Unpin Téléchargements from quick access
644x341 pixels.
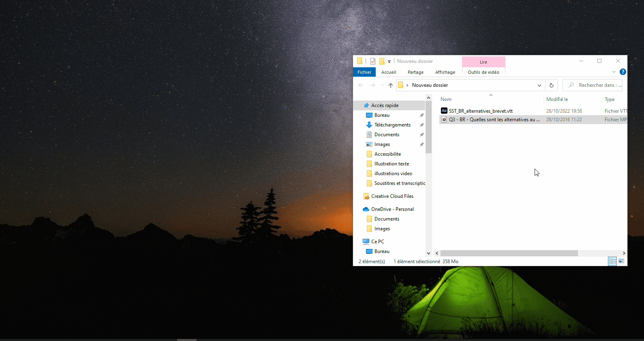(x=421, y=125)
